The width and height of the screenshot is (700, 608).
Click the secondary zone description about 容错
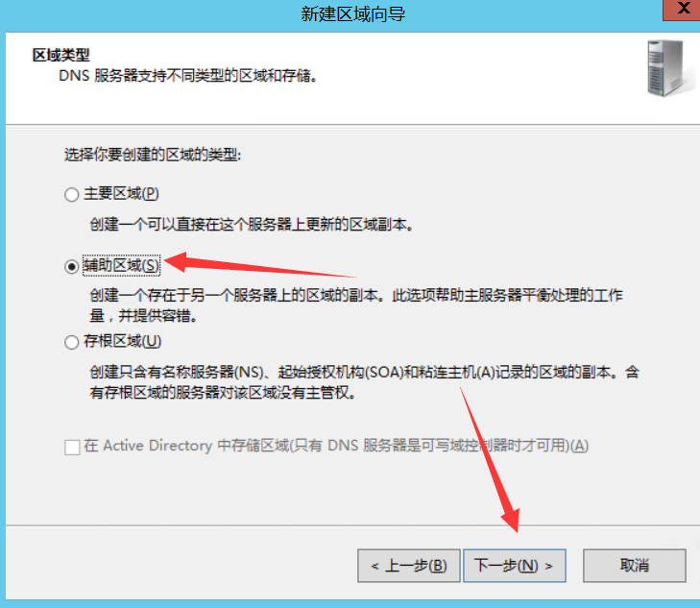point(356,305)
